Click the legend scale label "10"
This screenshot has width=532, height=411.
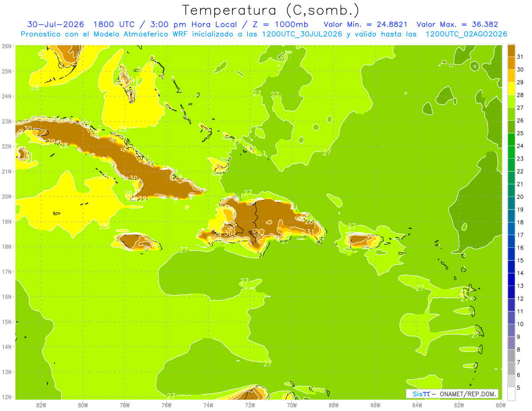(x=520, y=324)
